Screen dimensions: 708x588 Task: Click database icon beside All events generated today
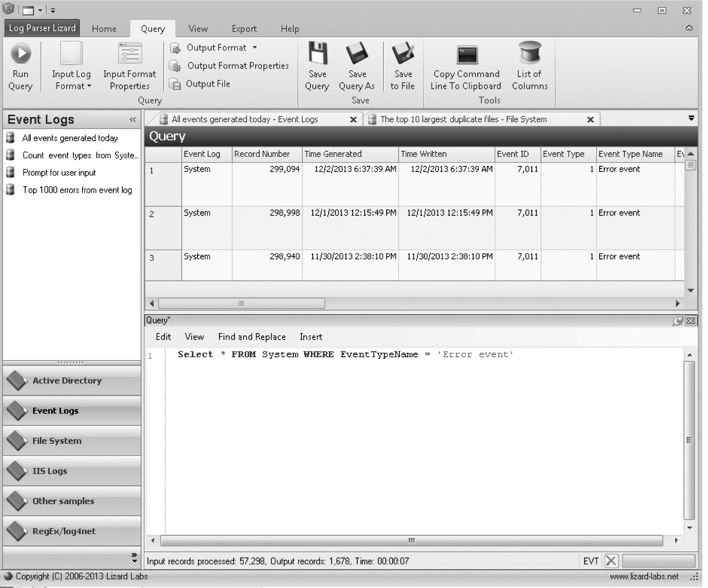point(10,138)
